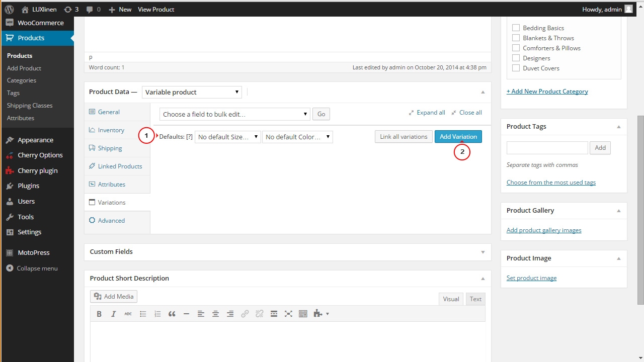644x362 pixels.
Task: Collapse the Product Image panel
Action: [x=618, y=258]
